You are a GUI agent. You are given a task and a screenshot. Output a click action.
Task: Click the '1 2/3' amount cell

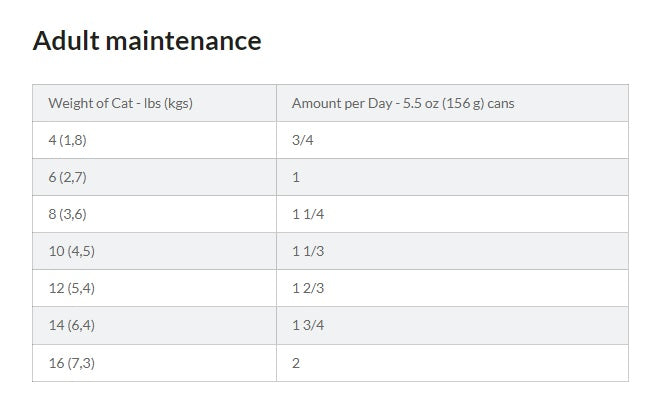[x=308, y=288]
